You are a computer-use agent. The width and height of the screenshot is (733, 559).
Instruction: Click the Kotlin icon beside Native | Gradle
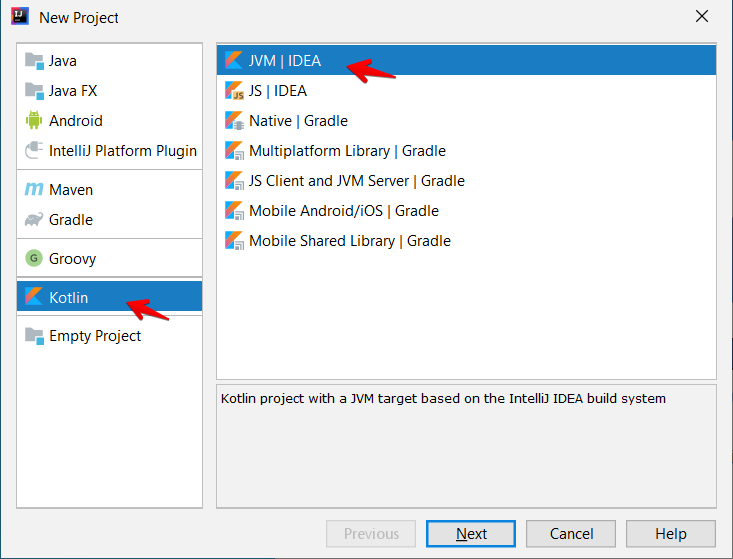[234, 121]
